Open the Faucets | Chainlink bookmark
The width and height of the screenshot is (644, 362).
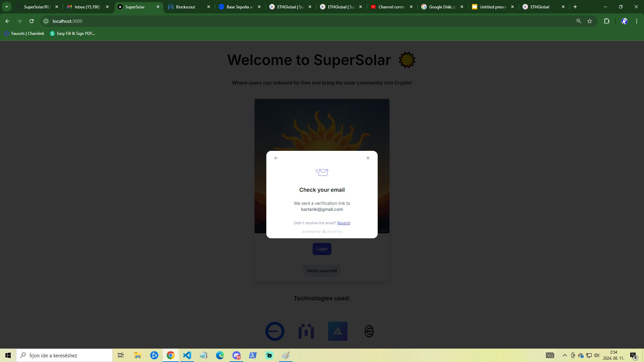pyautogui.click(x=24, y=34)
